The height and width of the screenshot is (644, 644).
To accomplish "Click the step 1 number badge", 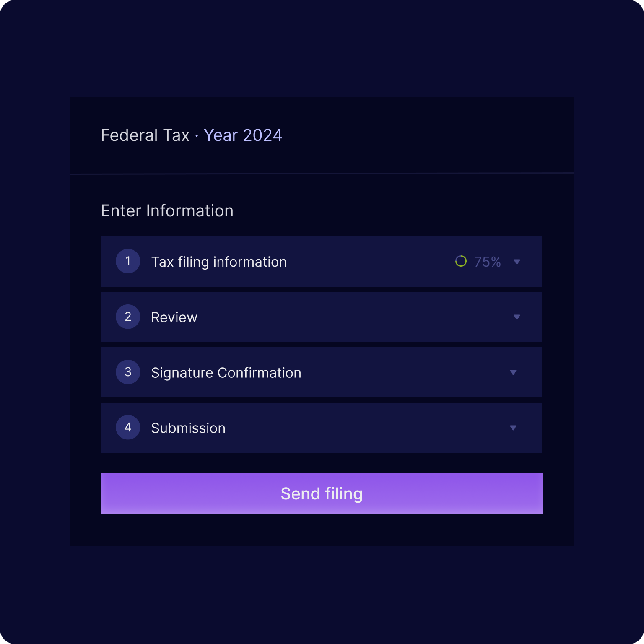I will (x=128, y=261).
